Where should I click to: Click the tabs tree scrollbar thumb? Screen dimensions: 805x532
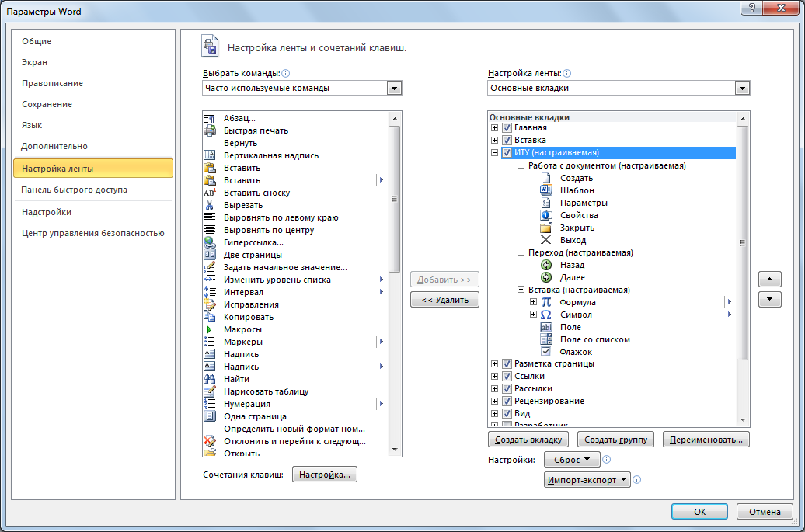pyautogui.click(x=742, y=243)
